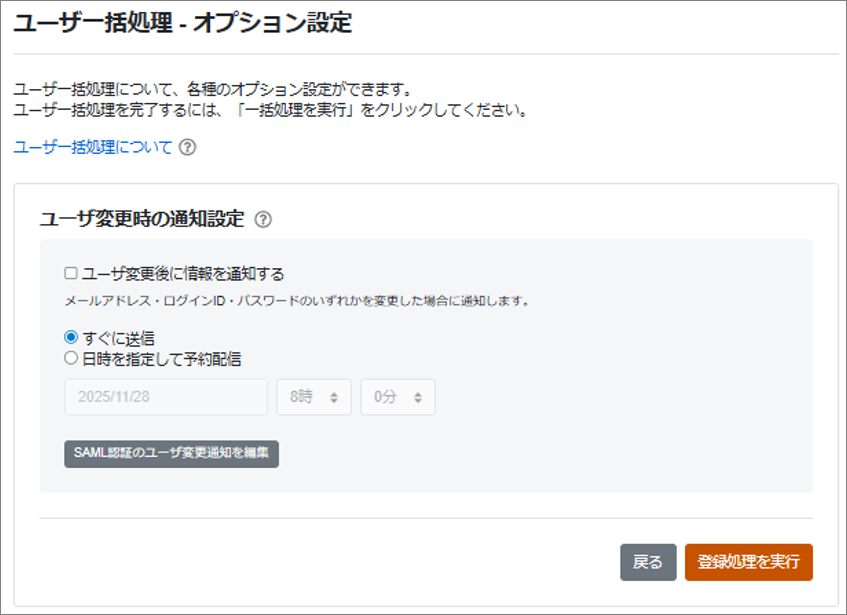Viewport: 847px width, 615px height.
Task: Click the ユーザ変更時の通知設定 section heading text
Action: point(142,219)
